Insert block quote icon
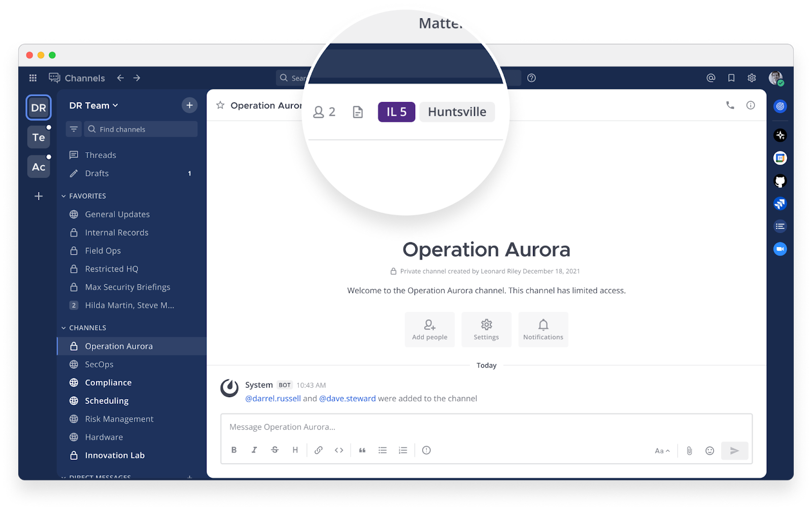Viewport: 812px width, 510px height. click(x=362, y=450)
